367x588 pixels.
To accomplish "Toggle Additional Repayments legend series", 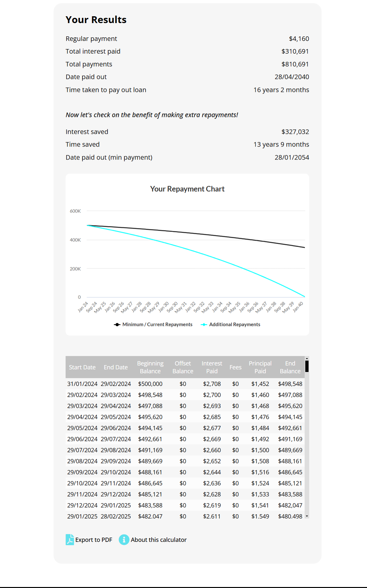I will 230,325.
